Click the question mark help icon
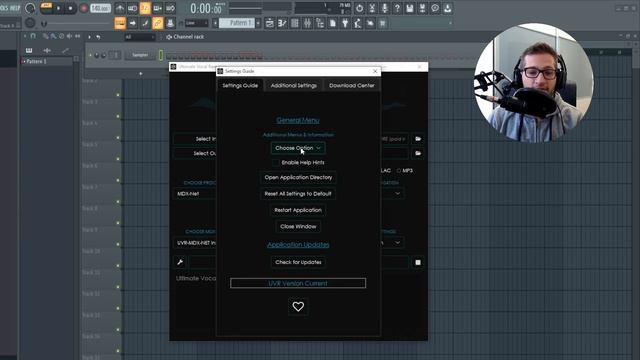 tap(397, 8)
